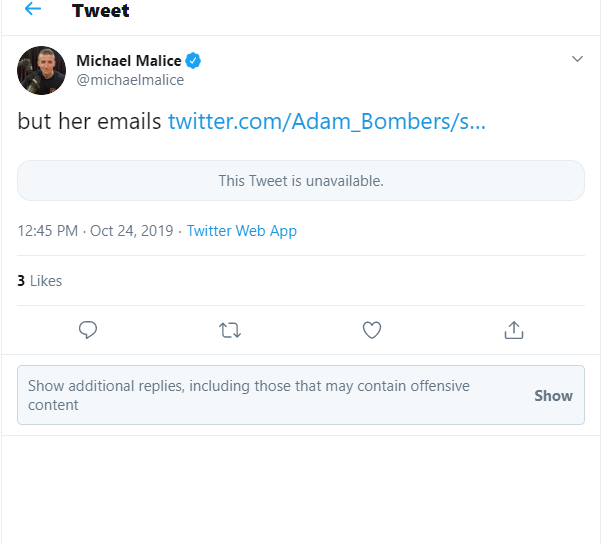Click the 'but her emails' tweet text

89,122
